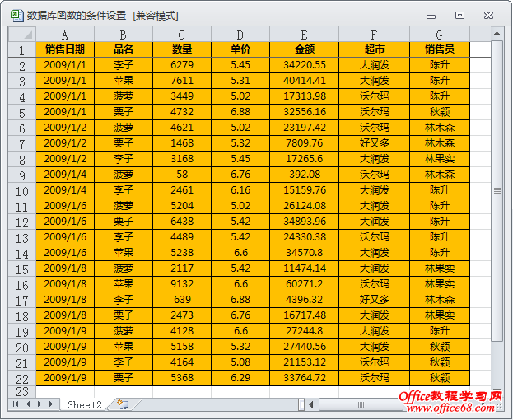
Task: Go to previous sheet navigation arrow
Action: [28, 404]
